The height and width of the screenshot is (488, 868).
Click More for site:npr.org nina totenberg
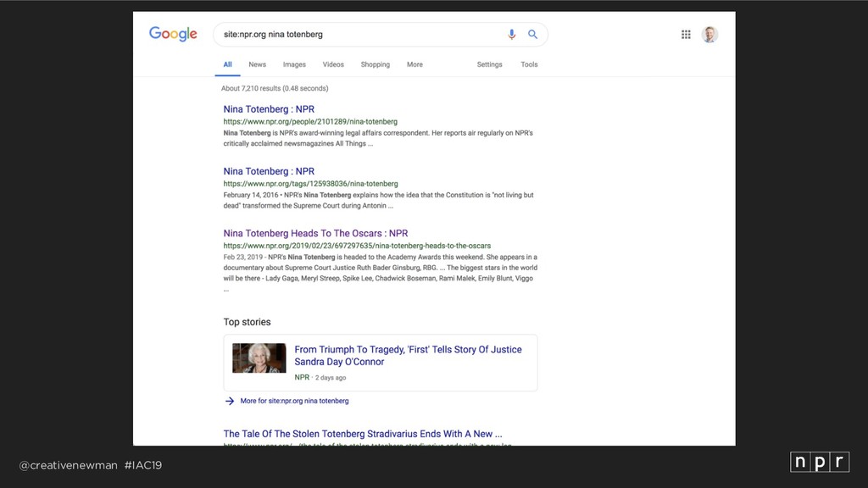(x=294, y=401)
